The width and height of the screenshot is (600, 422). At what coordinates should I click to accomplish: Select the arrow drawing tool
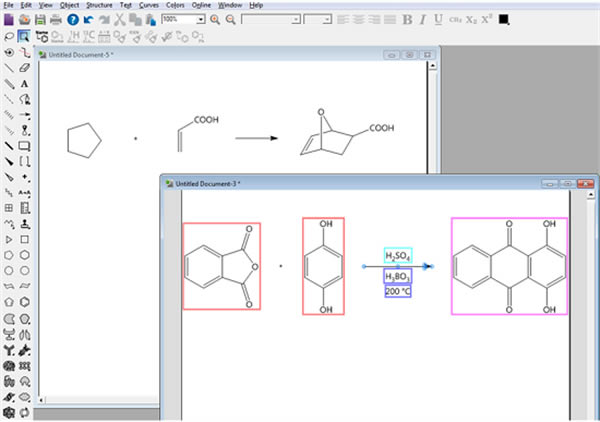point(24,115)
